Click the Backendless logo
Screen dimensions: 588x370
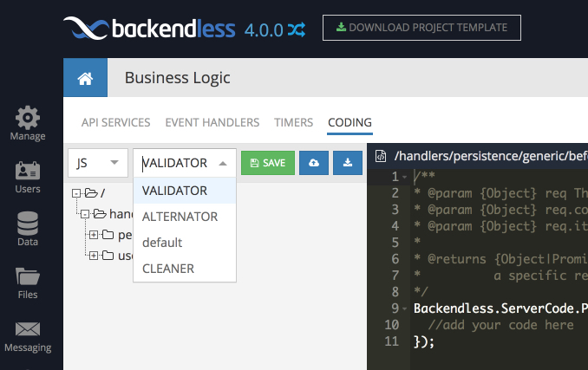149,28
